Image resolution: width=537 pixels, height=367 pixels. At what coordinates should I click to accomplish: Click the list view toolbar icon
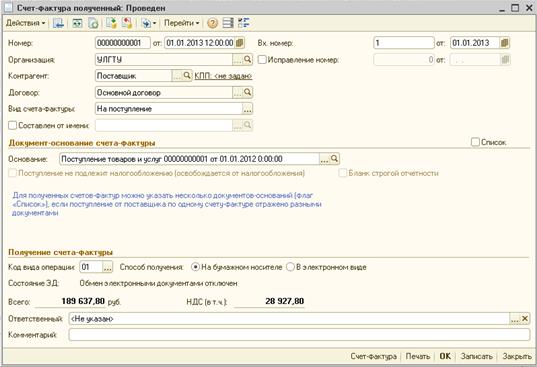tap(228, 23)
